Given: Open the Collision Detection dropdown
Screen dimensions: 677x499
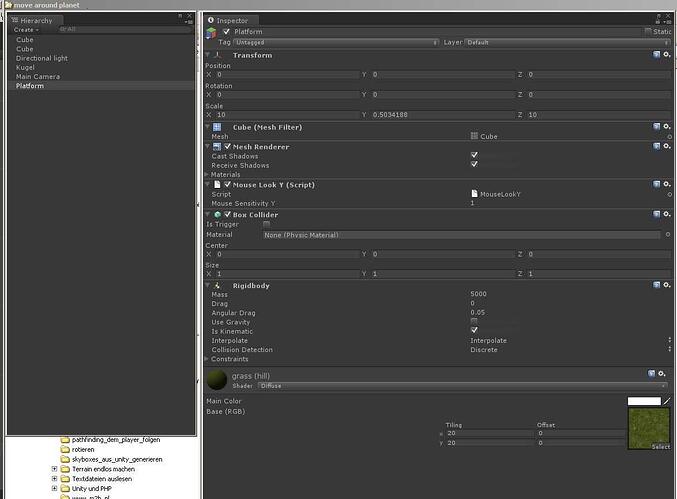Looking at the screenshot, I should [x=570, y=350].
